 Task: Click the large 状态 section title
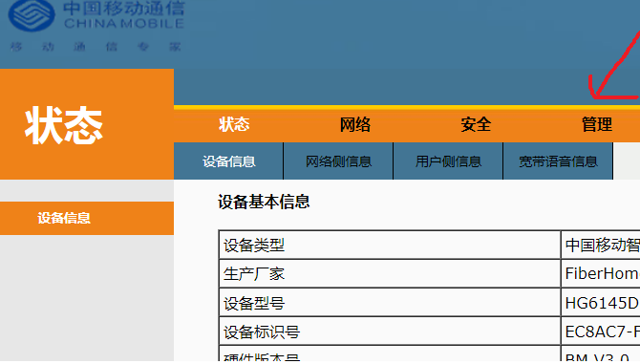pyautogui.click(x=64, y=125)
